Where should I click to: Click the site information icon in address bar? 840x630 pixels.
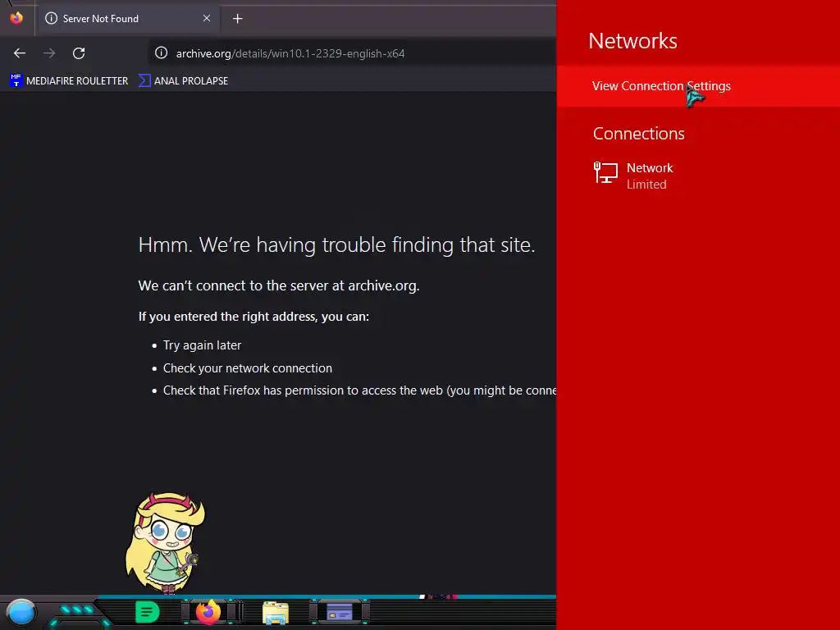click(162, 52)
